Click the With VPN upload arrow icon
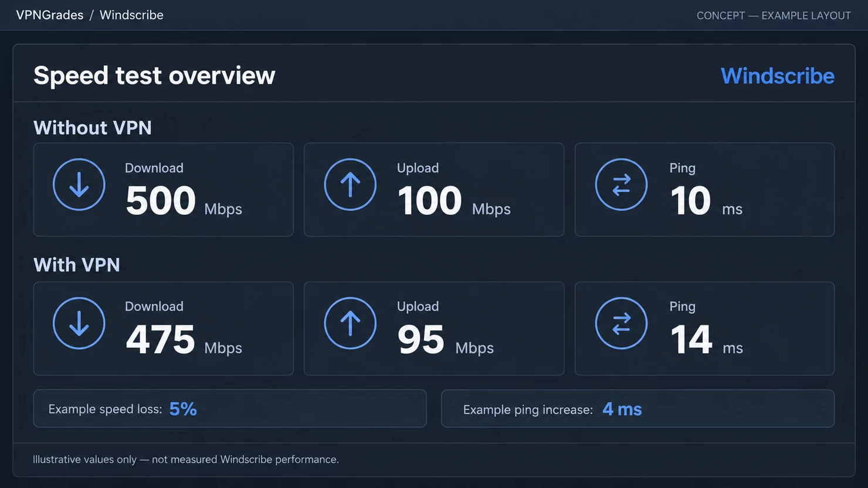Image resolution: width=868 pixels, height=488 pixels. point(350,323)
